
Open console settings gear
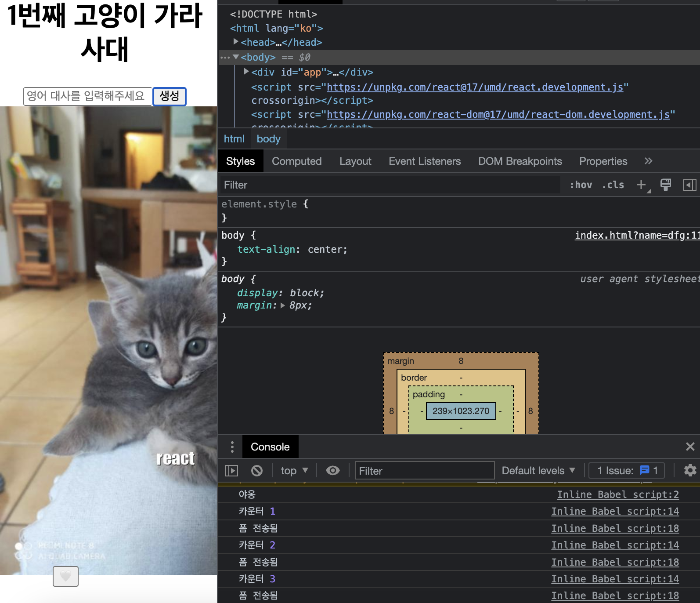click(690, 471)
